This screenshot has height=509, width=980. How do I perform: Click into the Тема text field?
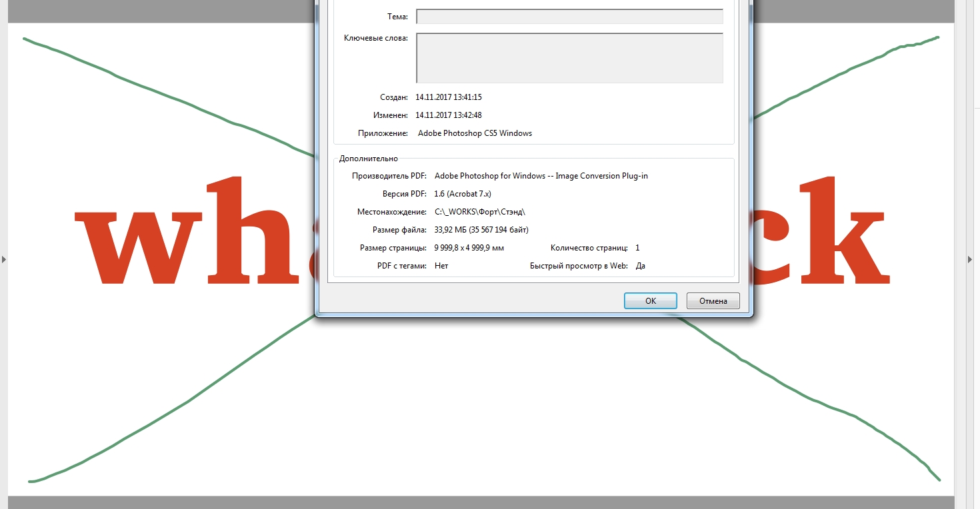tap(569, 17)
